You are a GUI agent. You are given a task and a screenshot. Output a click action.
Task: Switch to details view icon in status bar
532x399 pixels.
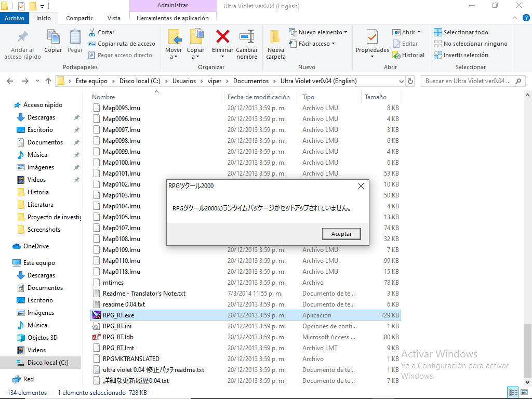513,393
